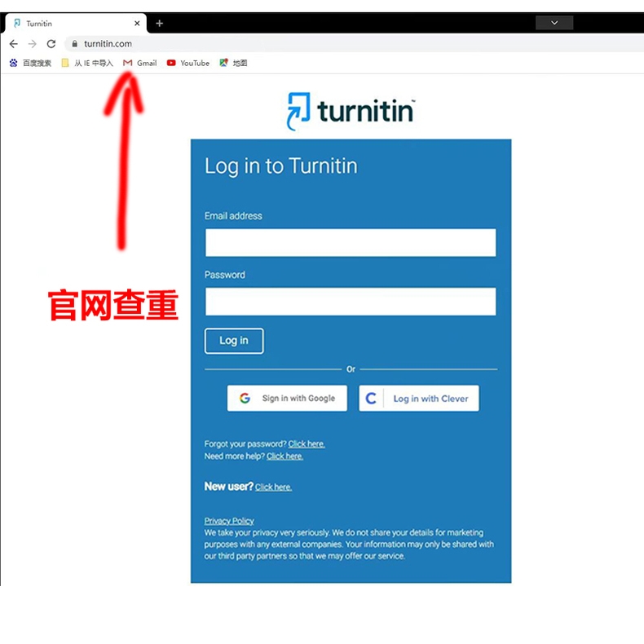This screenshot has width=644, height=644.
Task: Click the browser back arrow
Action: [x=14, y=43]
